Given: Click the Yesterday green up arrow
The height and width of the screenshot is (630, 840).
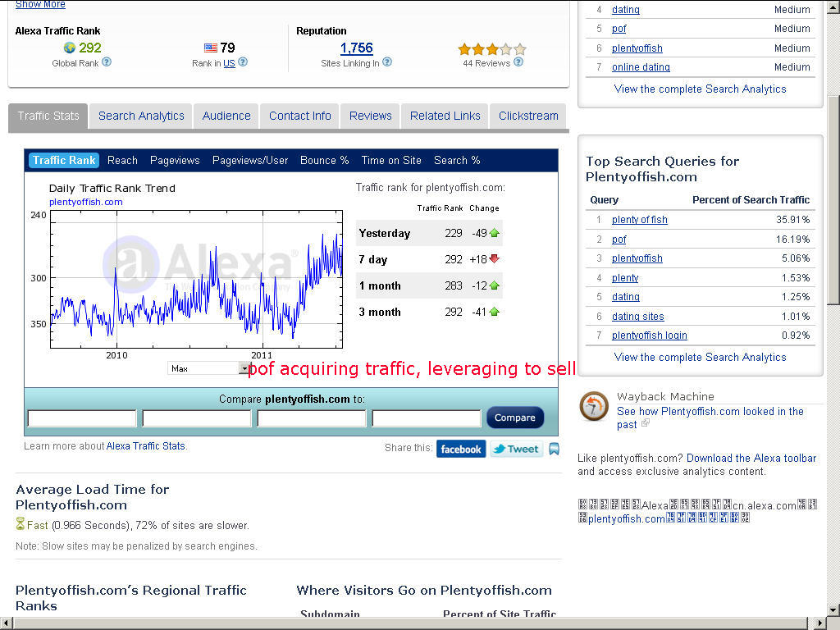Looking at the screenshot, I should pos(494,233).
